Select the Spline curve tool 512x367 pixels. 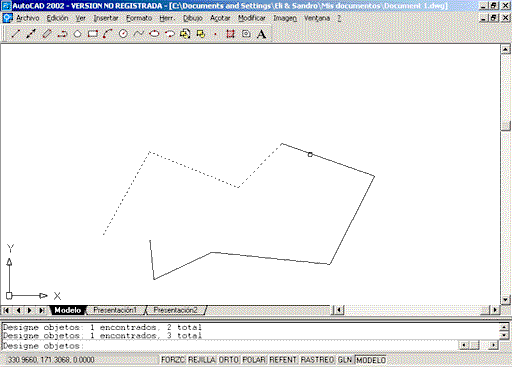click(139, 34)
